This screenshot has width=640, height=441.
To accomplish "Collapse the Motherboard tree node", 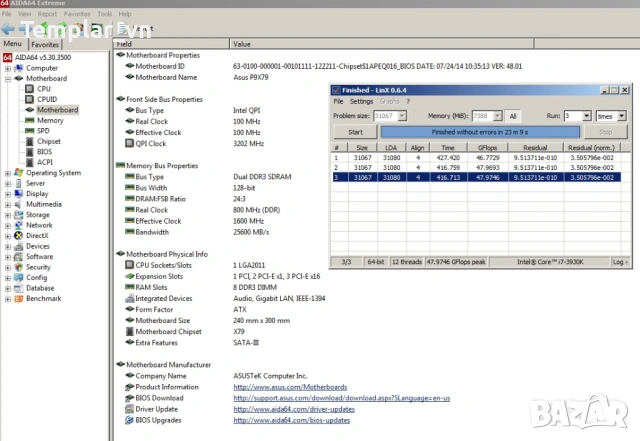I will pos(8,79).
